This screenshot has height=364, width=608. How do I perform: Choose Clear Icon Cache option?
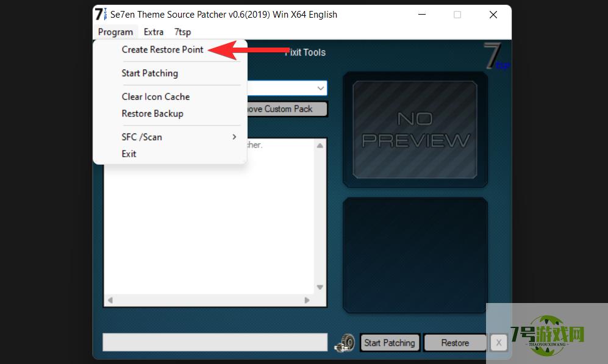(x=156, y=96)
